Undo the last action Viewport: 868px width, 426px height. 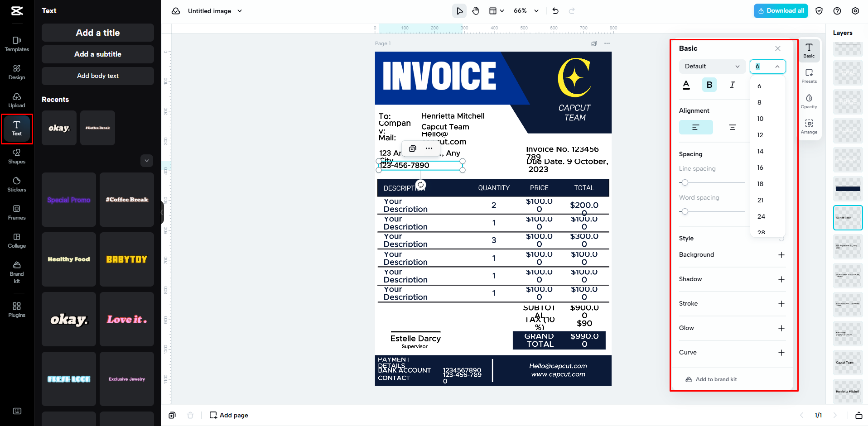point(555,10)
